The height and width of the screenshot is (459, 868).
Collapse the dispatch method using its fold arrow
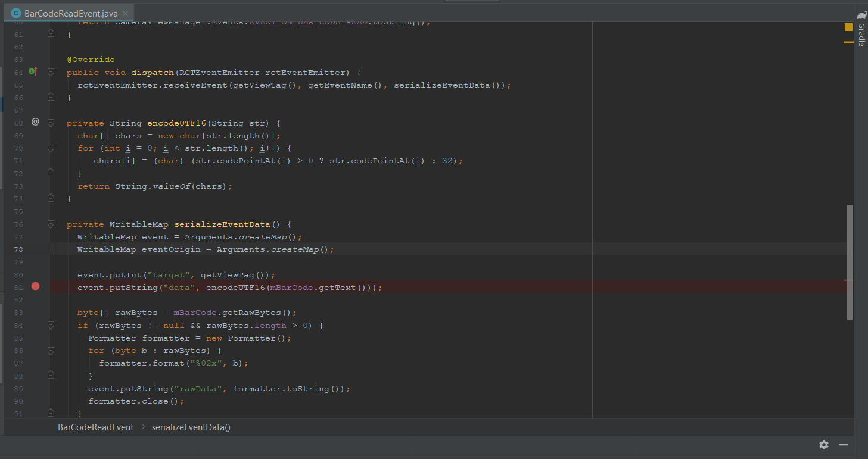pyautogui.click(x=51, y=72)
